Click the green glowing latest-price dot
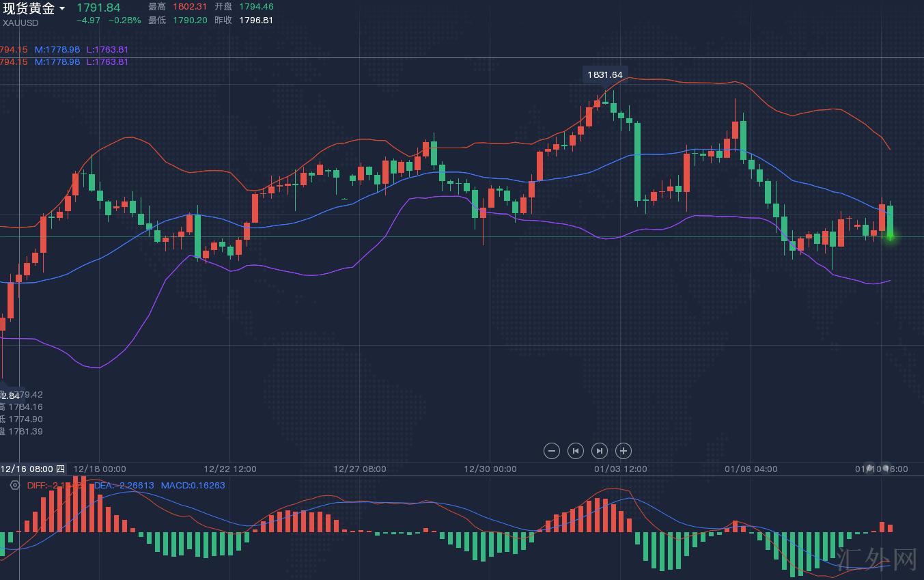This screenshot has height=580, width=924. click(890, 236)
